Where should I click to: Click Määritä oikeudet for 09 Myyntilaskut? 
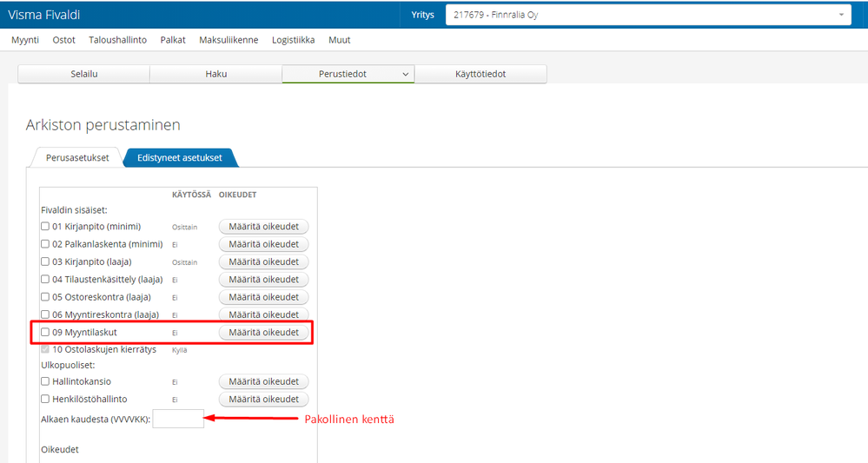point(263,333)
